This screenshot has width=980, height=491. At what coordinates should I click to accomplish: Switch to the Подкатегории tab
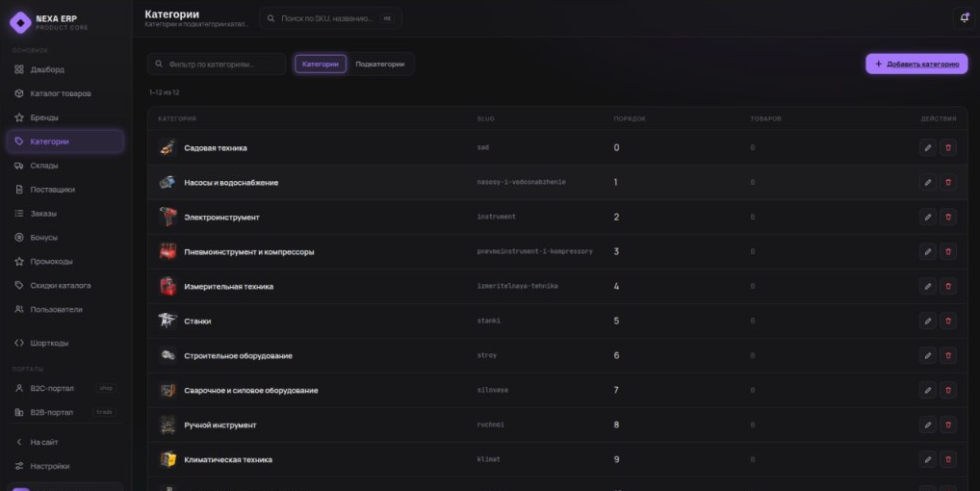pos(380,64)
